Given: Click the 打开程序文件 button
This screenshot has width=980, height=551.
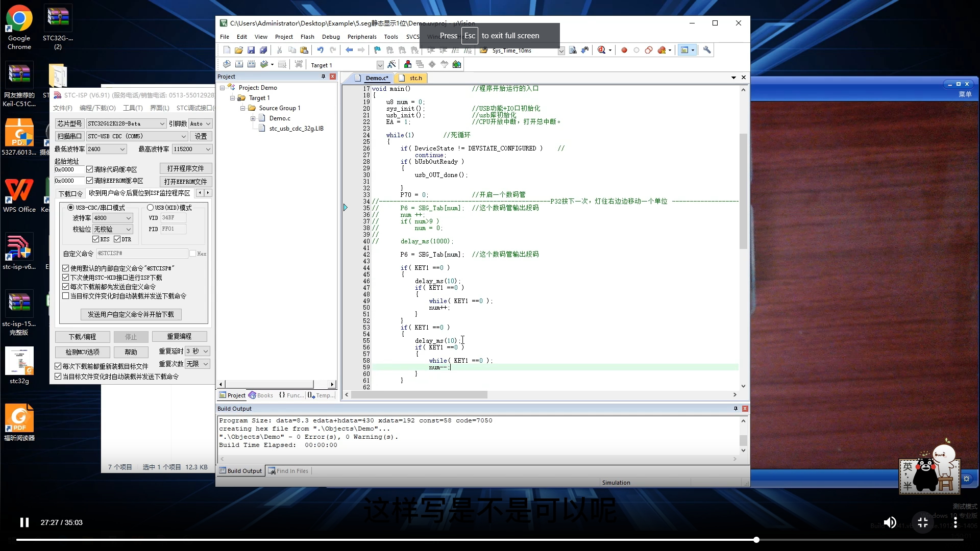Looking at the screenshot, I should [x=185, y=168].
